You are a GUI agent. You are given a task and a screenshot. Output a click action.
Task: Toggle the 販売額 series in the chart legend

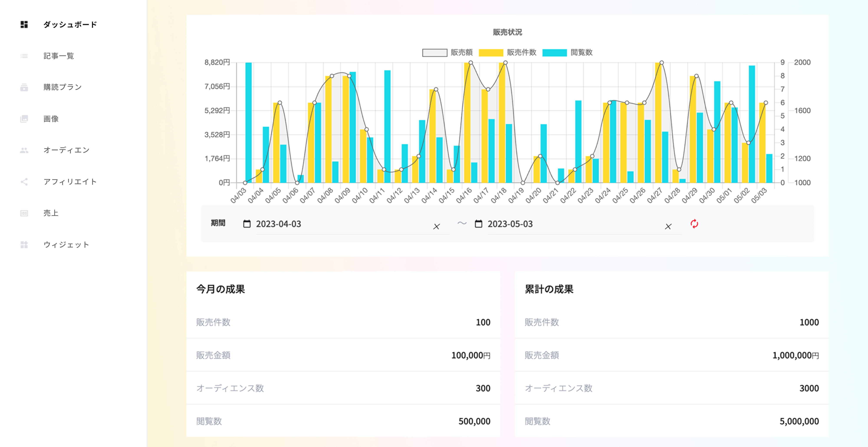point(435,53)
